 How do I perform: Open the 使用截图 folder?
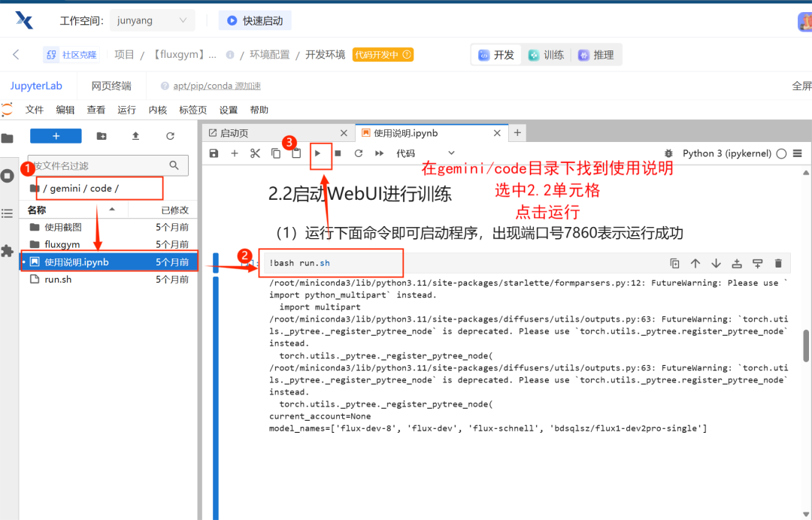coord(109,227)
